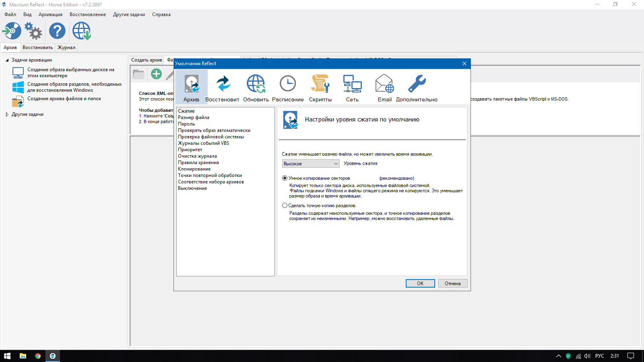Select Выключение in the settings list

click(192, 188)
